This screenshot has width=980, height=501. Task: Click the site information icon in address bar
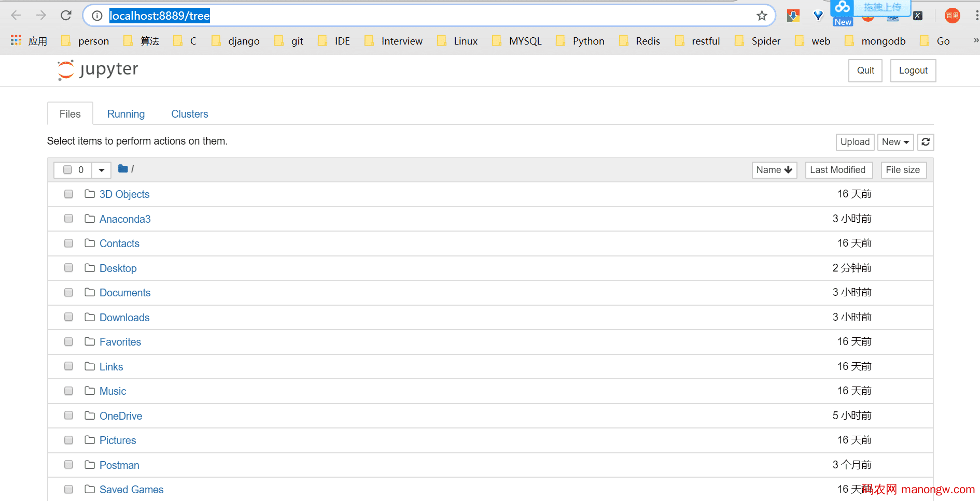(x=97, y=16)
